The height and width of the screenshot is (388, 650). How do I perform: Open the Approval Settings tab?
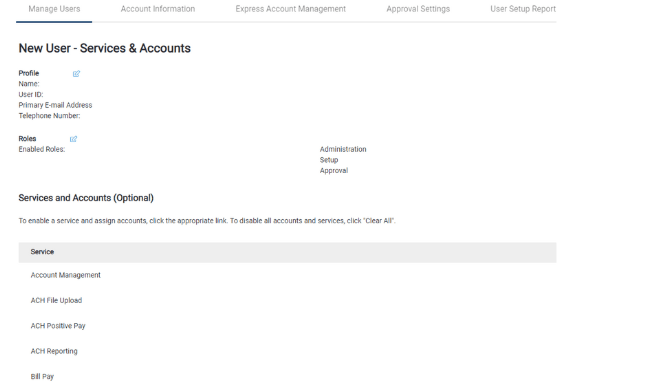pos(418,9)
